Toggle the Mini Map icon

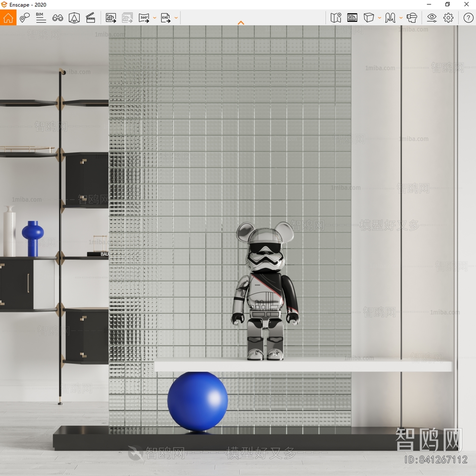tap(336, 18)
